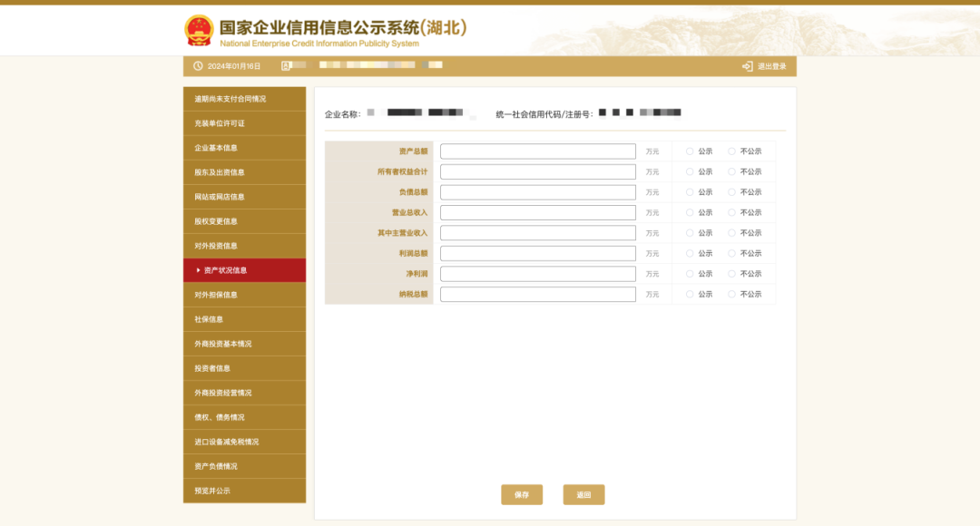The image size is (980, 526).
Task: Click the 净利润 input field
Action: tap(538, 274)
